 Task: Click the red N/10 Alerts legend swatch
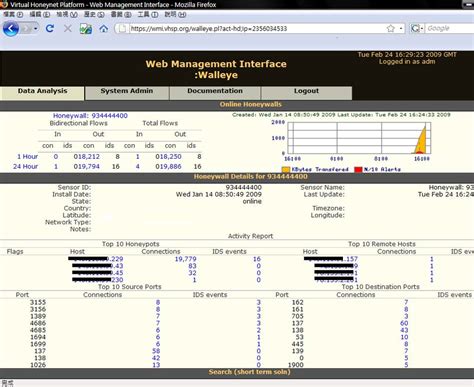(x=358, y=169)
